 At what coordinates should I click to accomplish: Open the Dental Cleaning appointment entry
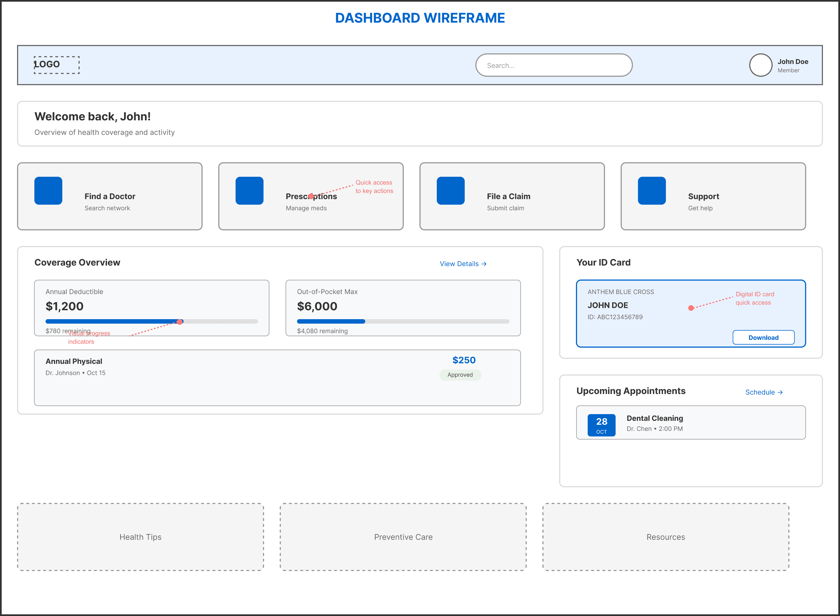pos(690,422)
